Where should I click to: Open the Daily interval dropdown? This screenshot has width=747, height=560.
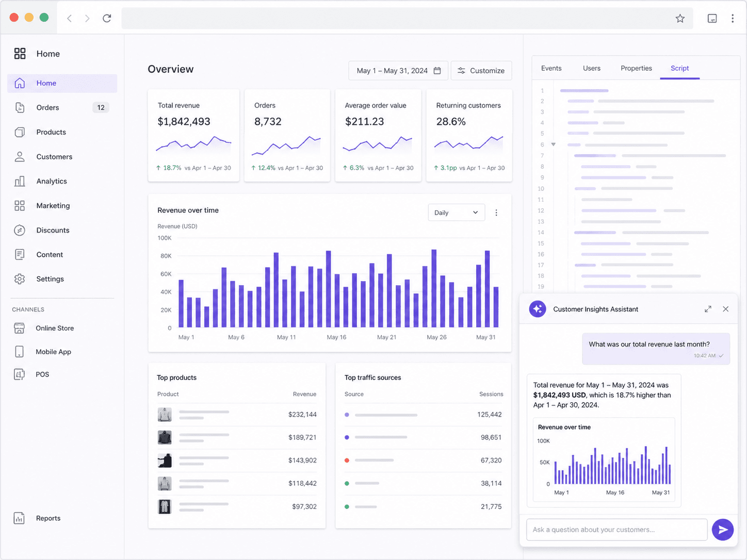point(457,212)
